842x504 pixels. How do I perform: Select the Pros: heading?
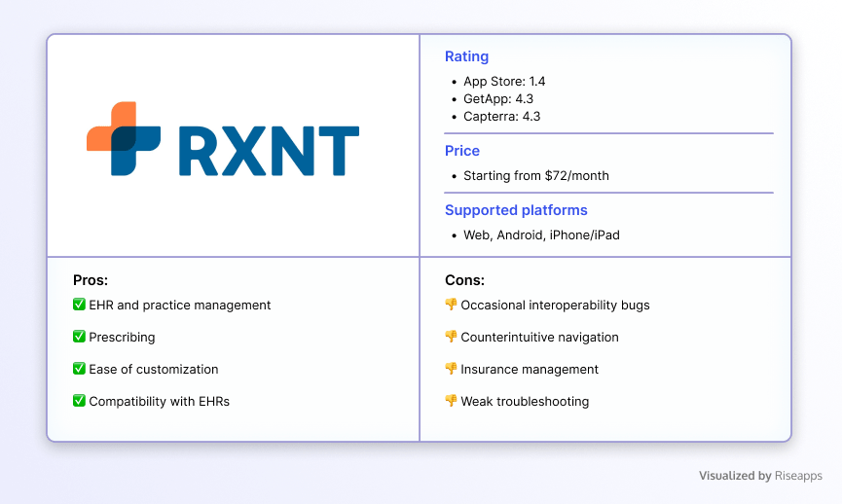pyautogui.click(x=91, y=280)
